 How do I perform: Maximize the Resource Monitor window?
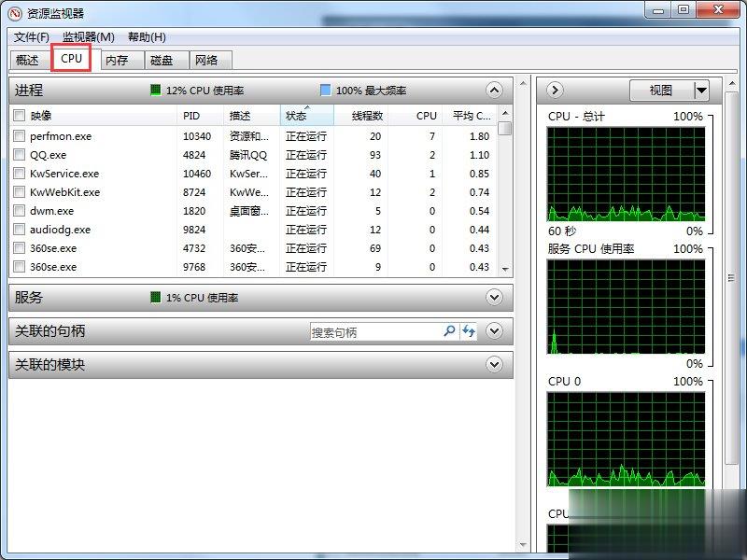[684, 9]
